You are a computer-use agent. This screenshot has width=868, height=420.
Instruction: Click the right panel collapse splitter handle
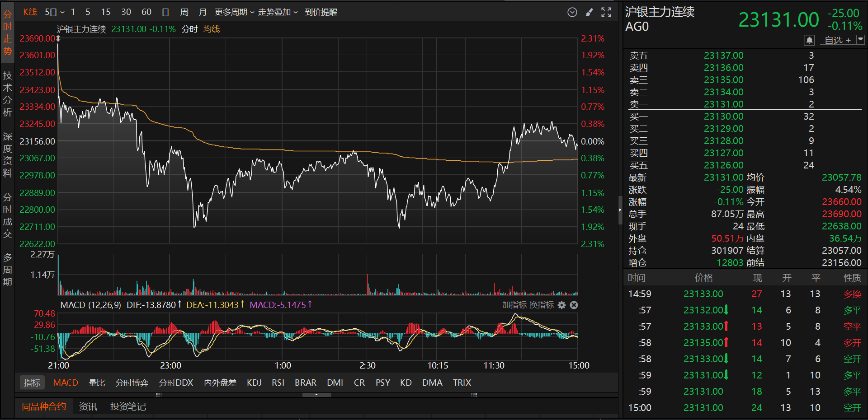(620, 210)
